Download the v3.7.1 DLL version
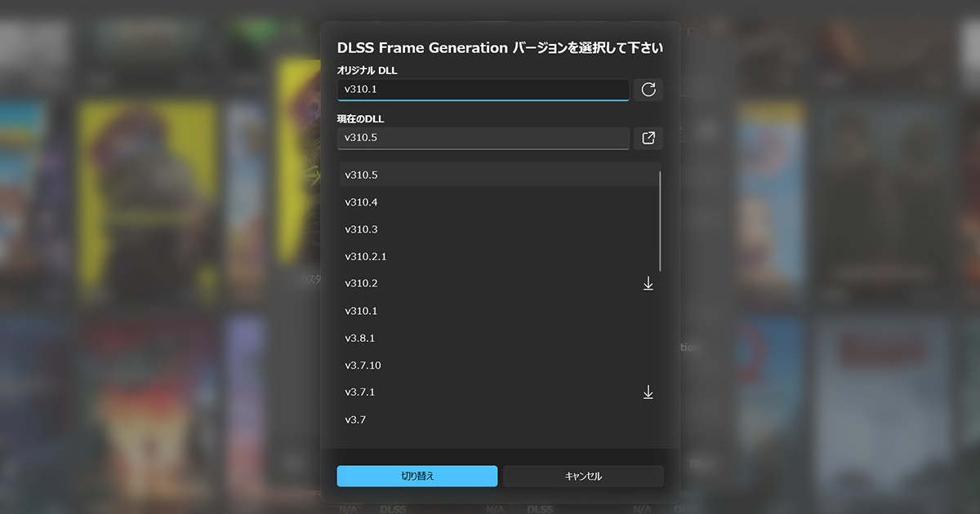This screenshot has height=514, width=980. point(648,392)
